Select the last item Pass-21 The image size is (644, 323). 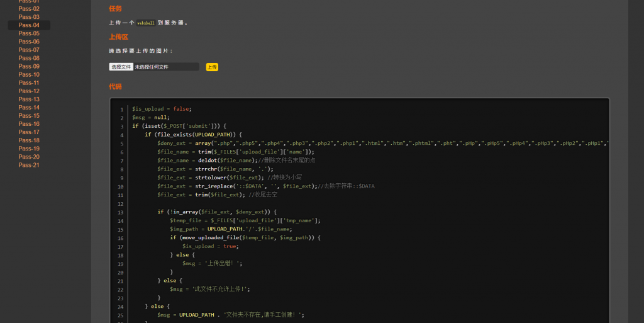(x=29, y=165)
